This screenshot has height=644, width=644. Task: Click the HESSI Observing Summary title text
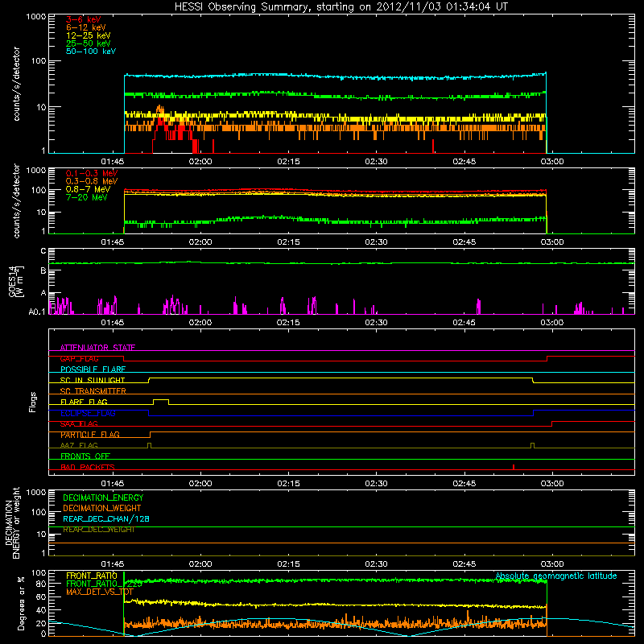[x=341, y=7]
